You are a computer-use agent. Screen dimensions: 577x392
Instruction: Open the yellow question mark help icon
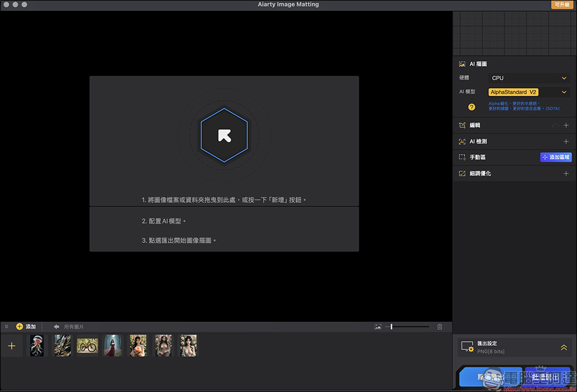[x=472, y=106]
